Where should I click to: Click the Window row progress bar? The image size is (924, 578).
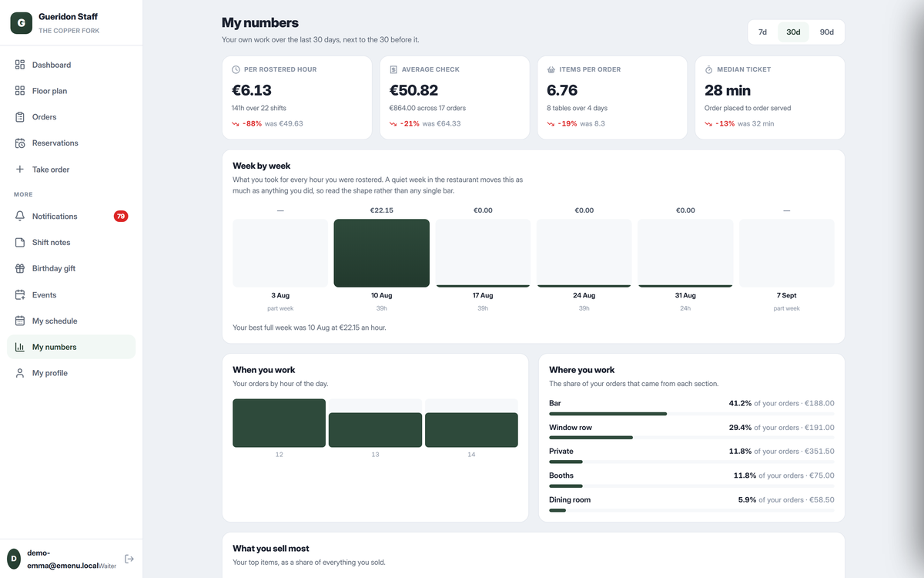coord(691,438)
